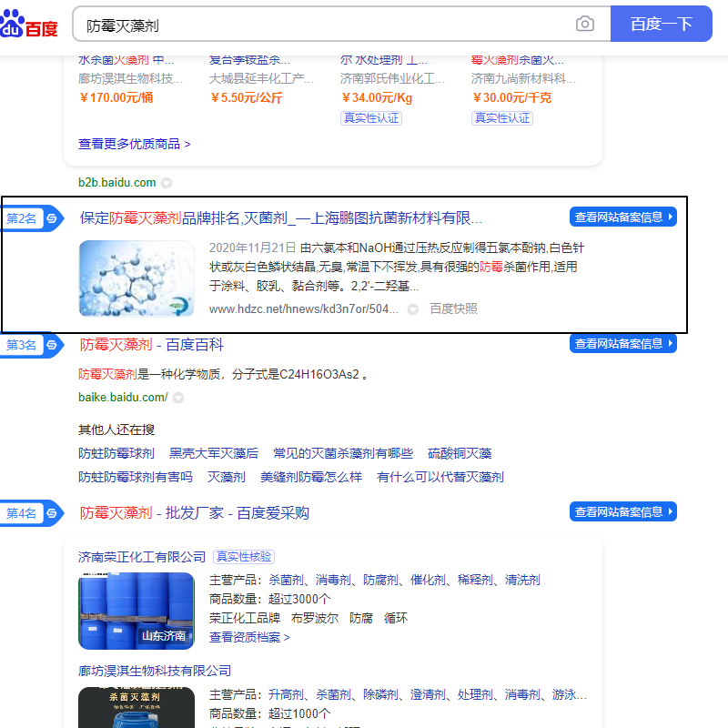Viewport: 728px width, 728px height.
Task: Click 真实性认证 badge under 济南九尚新材料
Action: pyautogui.click(x=502, y=118)
